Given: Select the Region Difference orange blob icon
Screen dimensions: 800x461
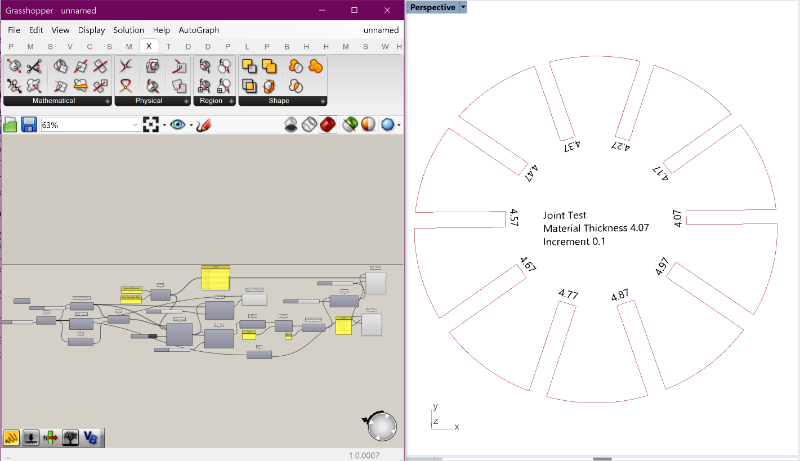Looking at the screenshot, I should [x=295, y=66].
